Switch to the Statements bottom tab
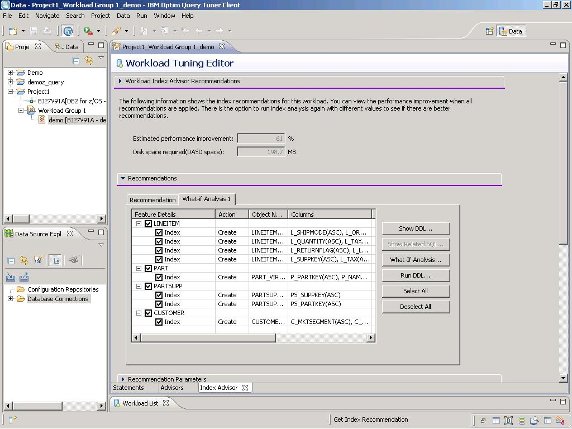Screen dimensions: 572x429 (128, 387)
